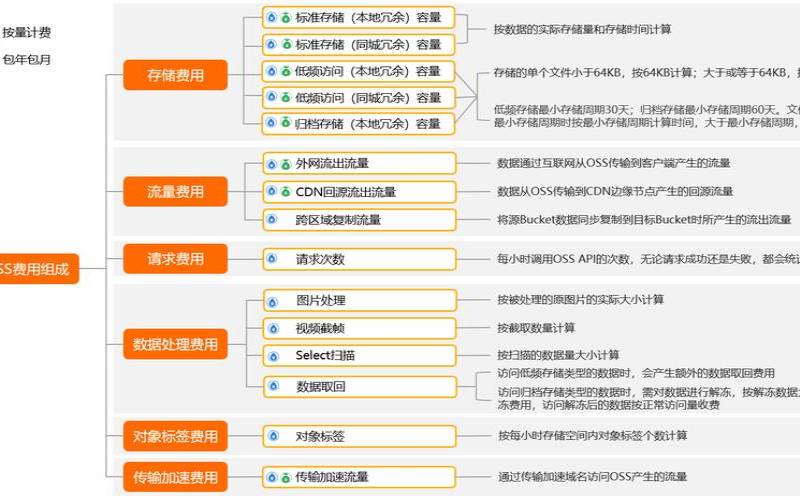Click description 按截取数量计算
Viewport: 800px width, 500px height.
click(x=536, y=328)
